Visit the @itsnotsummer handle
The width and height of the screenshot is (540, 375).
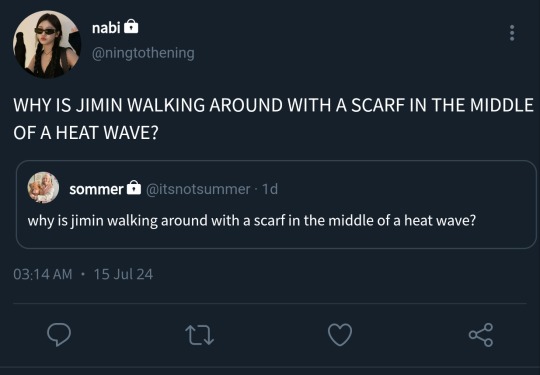point(198,189)
